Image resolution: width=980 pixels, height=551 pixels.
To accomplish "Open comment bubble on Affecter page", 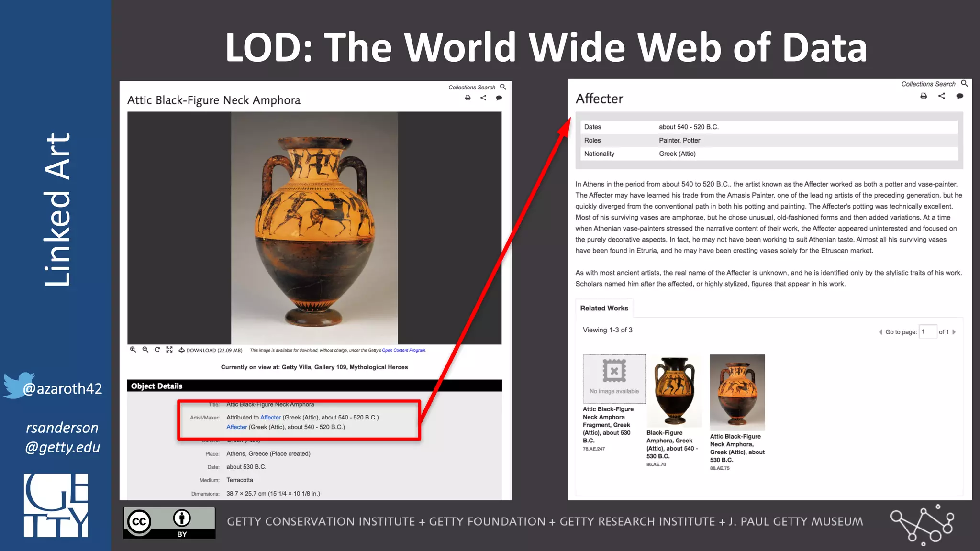I will (959, 96).
